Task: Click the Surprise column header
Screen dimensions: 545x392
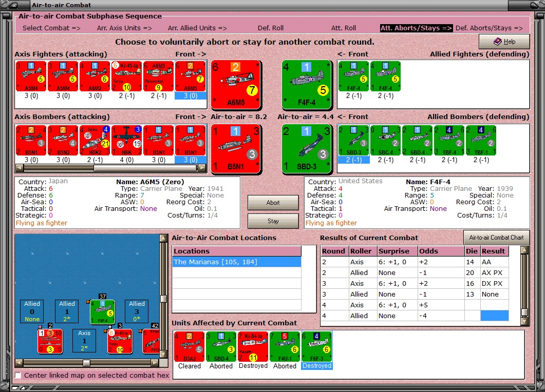Action: pos(397,251)
